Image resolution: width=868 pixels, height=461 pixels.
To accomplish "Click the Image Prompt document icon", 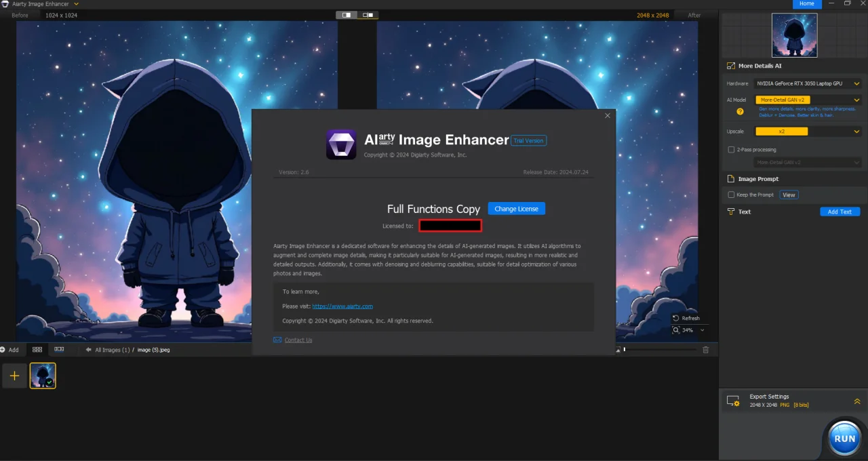I will [731, 179].
